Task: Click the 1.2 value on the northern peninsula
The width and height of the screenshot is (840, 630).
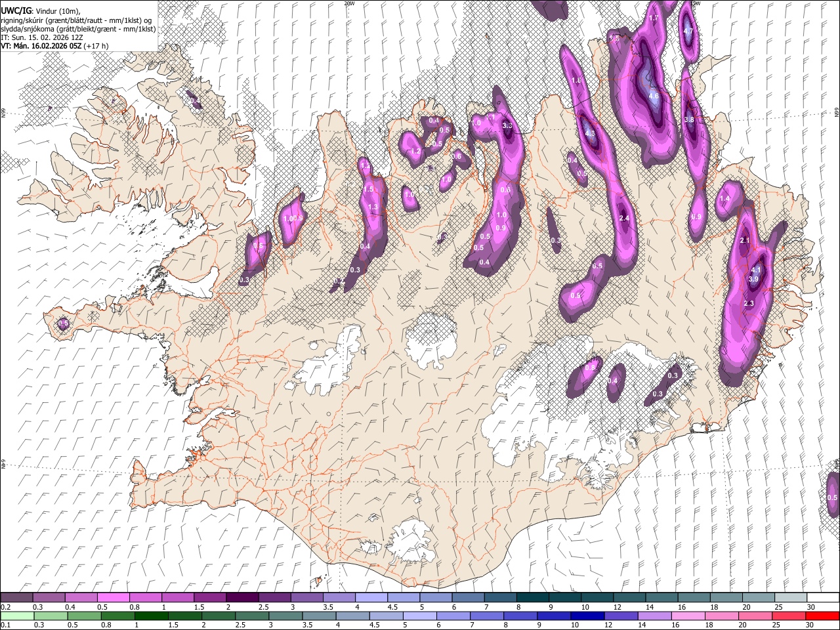Action: pyautogui.click(x=415, y=152)
